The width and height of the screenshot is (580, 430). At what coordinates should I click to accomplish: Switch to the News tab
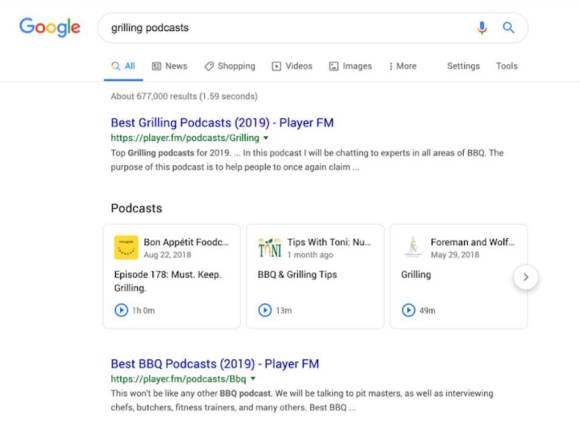(x=170, y=66)
